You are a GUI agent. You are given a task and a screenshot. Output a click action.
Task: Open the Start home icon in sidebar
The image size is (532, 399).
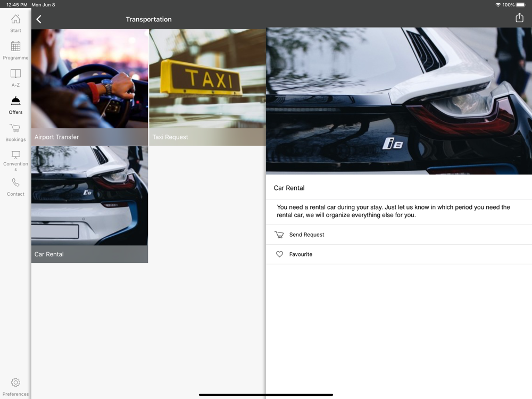tap(15, 19)
